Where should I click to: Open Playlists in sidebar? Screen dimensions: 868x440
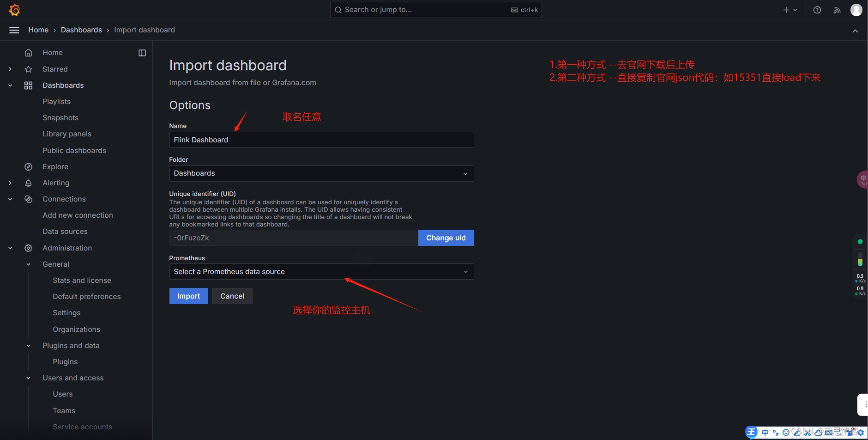tap(56, 102)
